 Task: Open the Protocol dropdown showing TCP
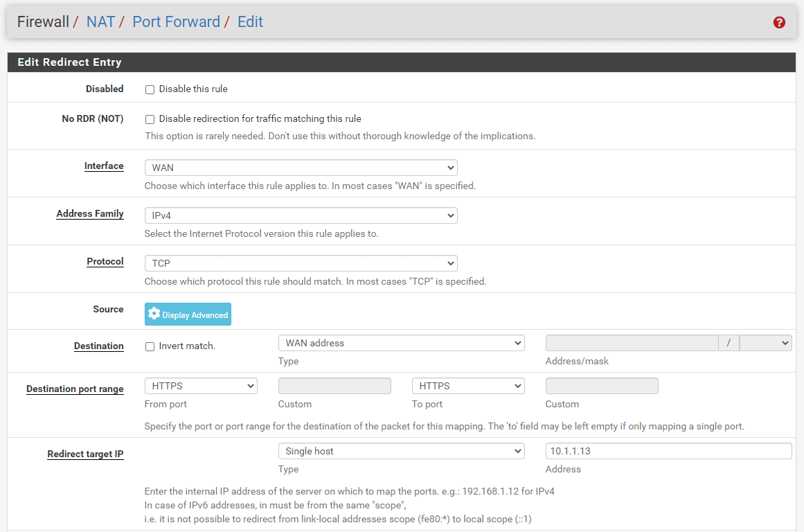(x=301, y=263)
